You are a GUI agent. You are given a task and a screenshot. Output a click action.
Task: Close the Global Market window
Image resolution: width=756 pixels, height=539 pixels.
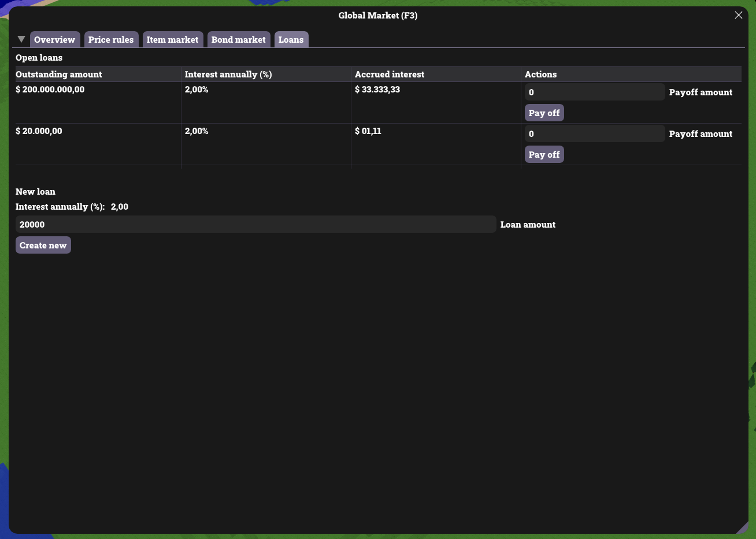738,15
